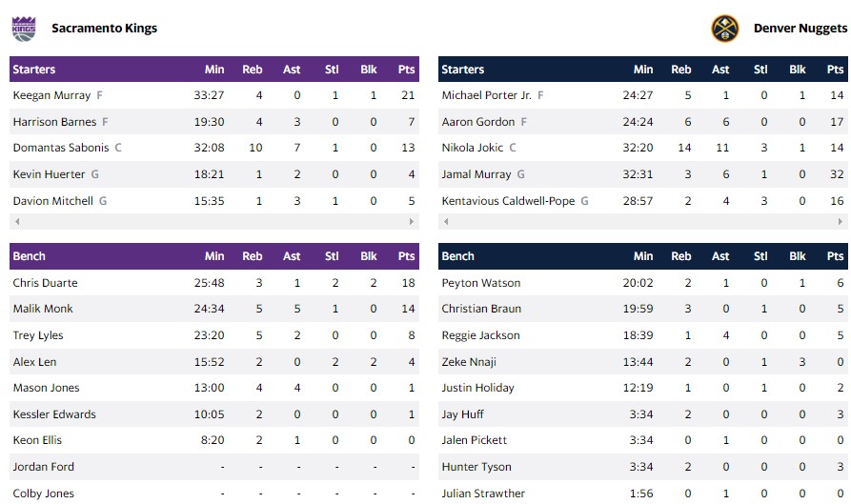Click Kentavious Caldwell-Pope's name

tap(509, 201)
